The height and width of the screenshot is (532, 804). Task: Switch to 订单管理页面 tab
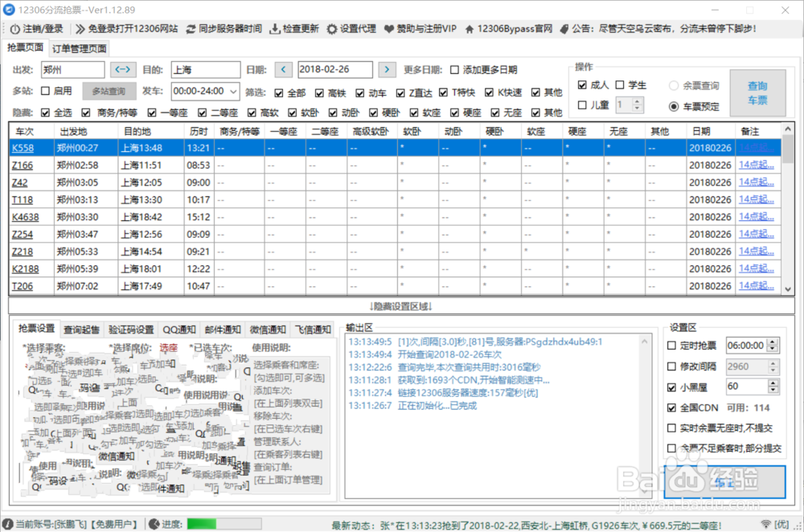[80, 49]
